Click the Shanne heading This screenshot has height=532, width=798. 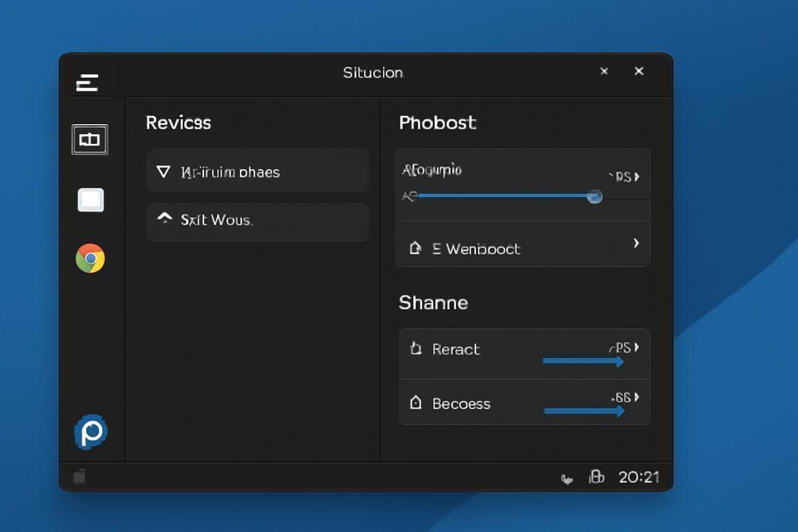(433, 303)
